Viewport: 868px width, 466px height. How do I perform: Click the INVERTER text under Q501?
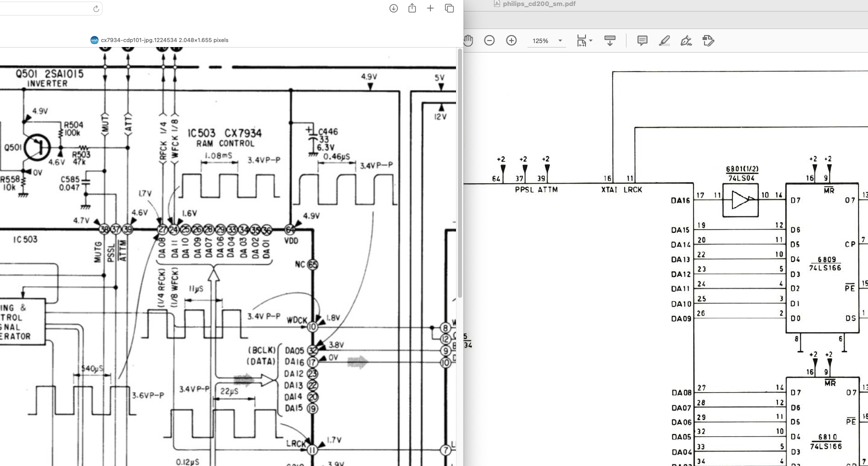(47, 84)
